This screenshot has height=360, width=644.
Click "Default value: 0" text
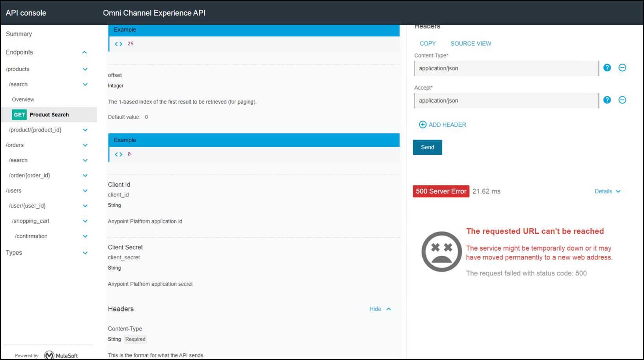tap(128, 117)
